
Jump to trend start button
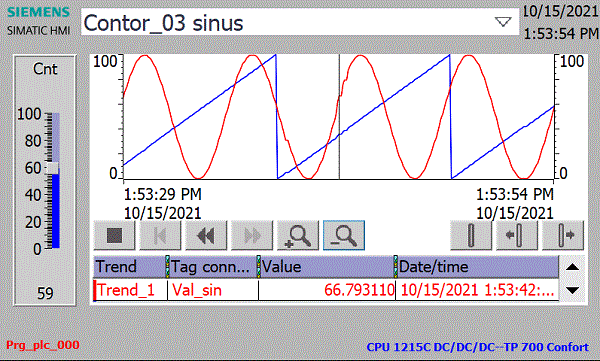pyautogui.click(x=160, y=235)
